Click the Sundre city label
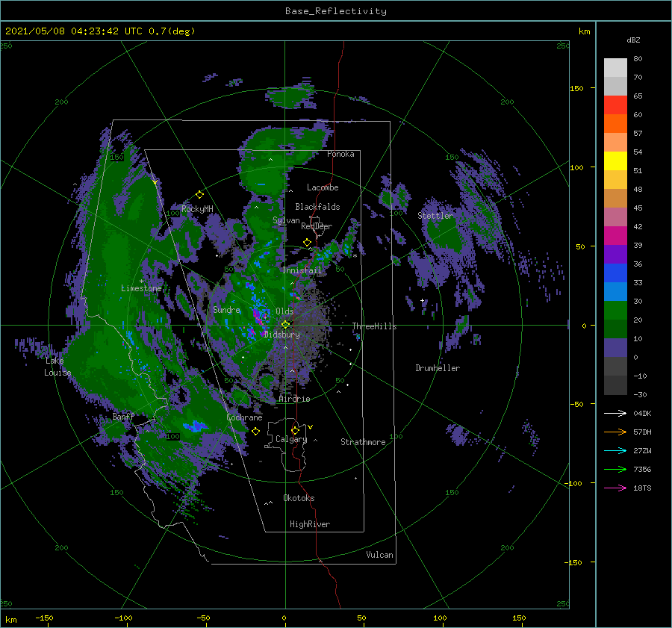 227,310
